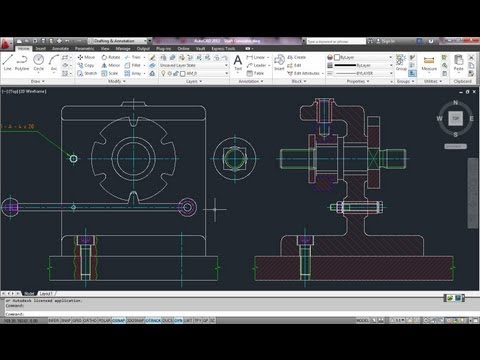
Task: Expand the Unsaved Layer State dropdown
Action: (194, 65)
